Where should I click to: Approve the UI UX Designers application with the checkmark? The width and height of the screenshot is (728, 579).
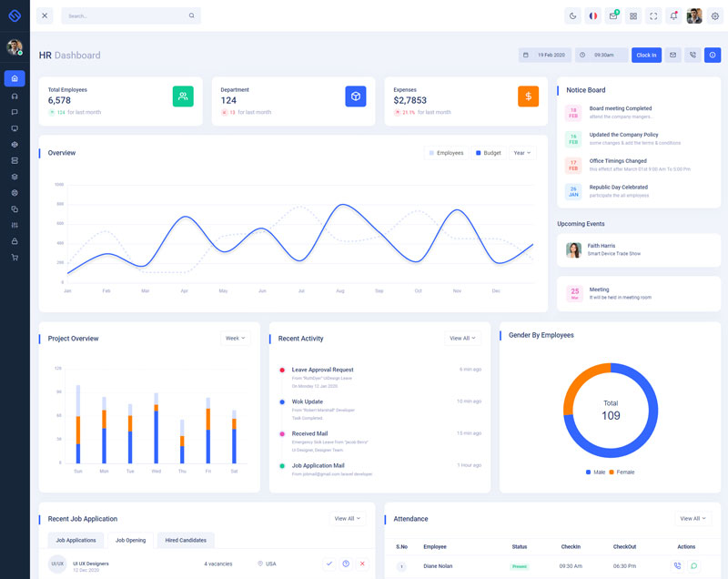329,564
